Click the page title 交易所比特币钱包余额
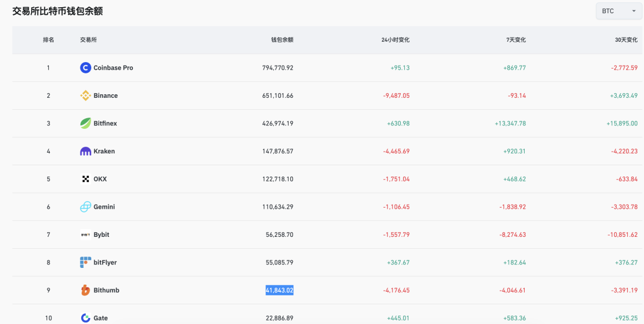 click(57, 11)
